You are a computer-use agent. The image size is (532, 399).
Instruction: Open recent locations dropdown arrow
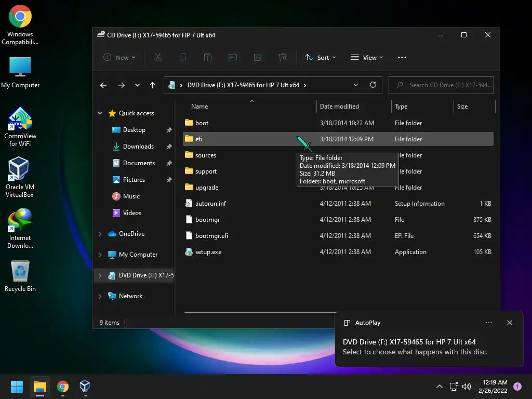137,85
